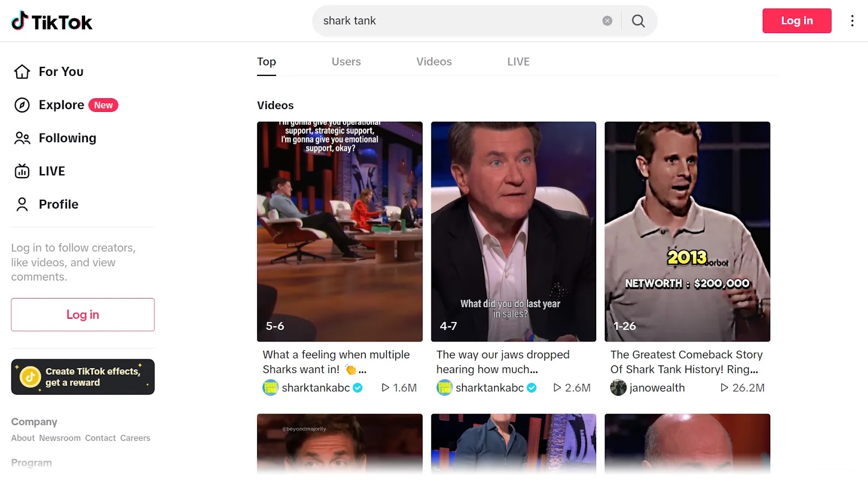The image size is (868, 481).
Task: Click the For You home icon
Action: click(22, 72)
